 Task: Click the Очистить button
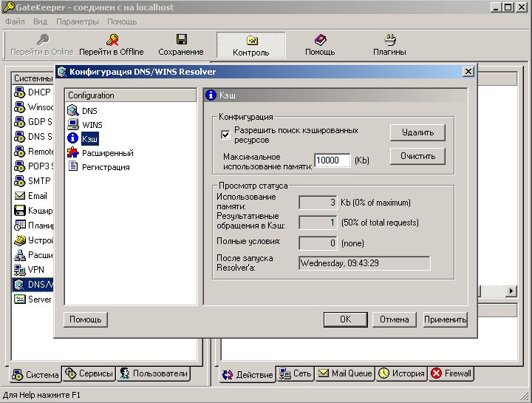pos(417,156)
